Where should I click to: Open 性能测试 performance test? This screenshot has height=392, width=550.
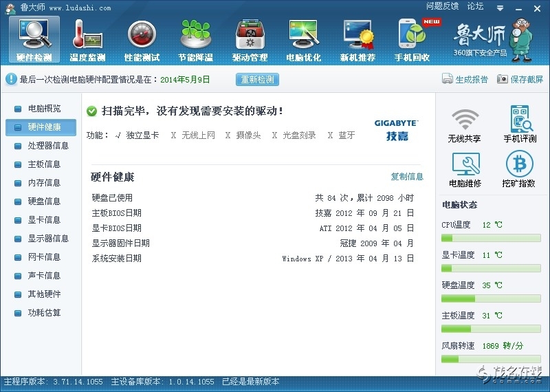tap(142, 40)
